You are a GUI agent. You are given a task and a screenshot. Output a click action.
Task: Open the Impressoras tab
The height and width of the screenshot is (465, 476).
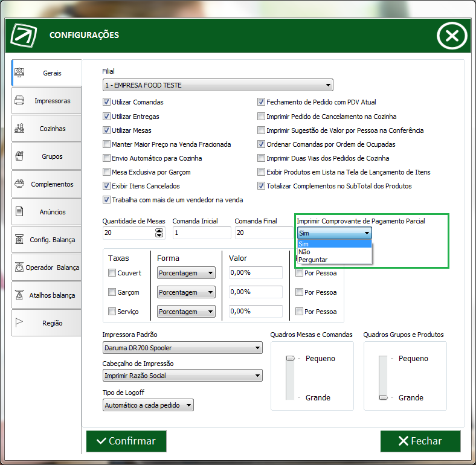(x=46, y=101)
